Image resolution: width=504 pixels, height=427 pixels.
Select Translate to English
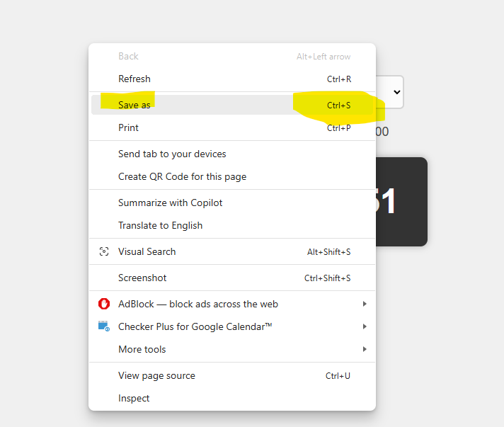coord(160,225)
